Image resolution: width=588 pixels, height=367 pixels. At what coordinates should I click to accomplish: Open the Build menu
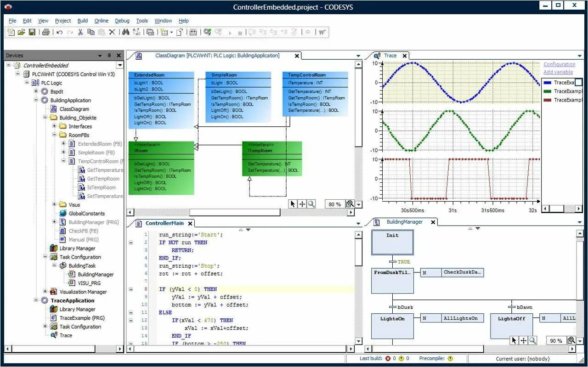[83, 21]
